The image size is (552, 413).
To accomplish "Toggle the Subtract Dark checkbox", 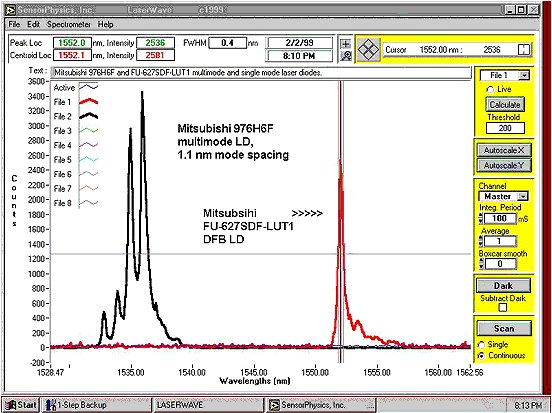I will [503, 307].
